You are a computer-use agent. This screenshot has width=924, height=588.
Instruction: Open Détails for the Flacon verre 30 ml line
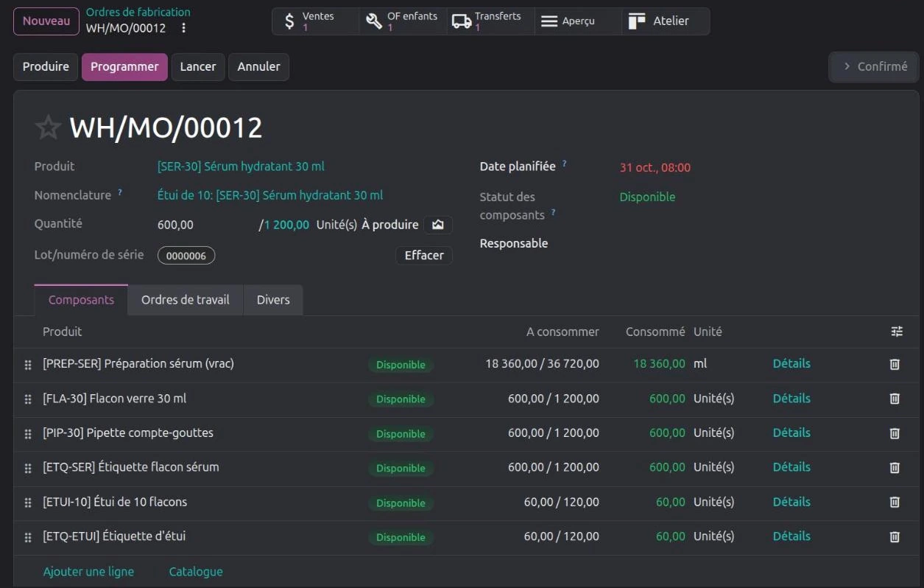tap(791, 398)
